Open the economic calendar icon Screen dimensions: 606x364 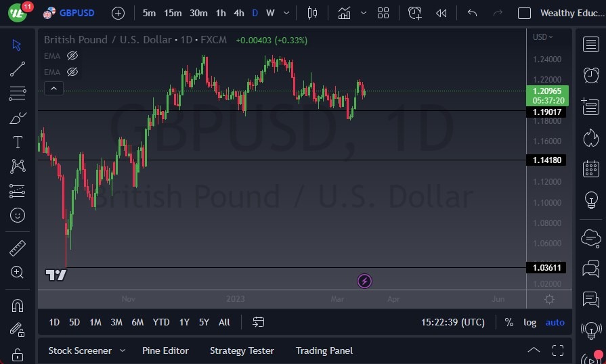[591, 168]
